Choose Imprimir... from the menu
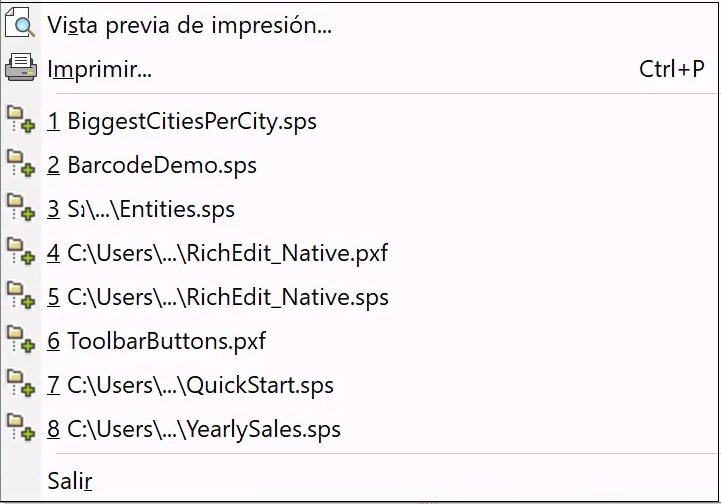The image size is (721, 504). click(x=100, y=70)
